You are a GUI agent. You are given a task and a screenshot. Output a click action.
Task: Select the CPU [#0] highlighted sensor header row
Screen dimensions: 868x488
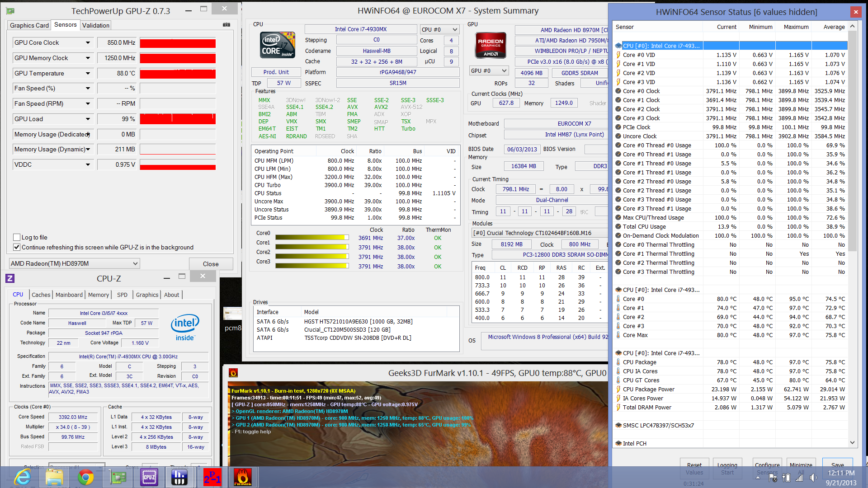pos(731,46)
